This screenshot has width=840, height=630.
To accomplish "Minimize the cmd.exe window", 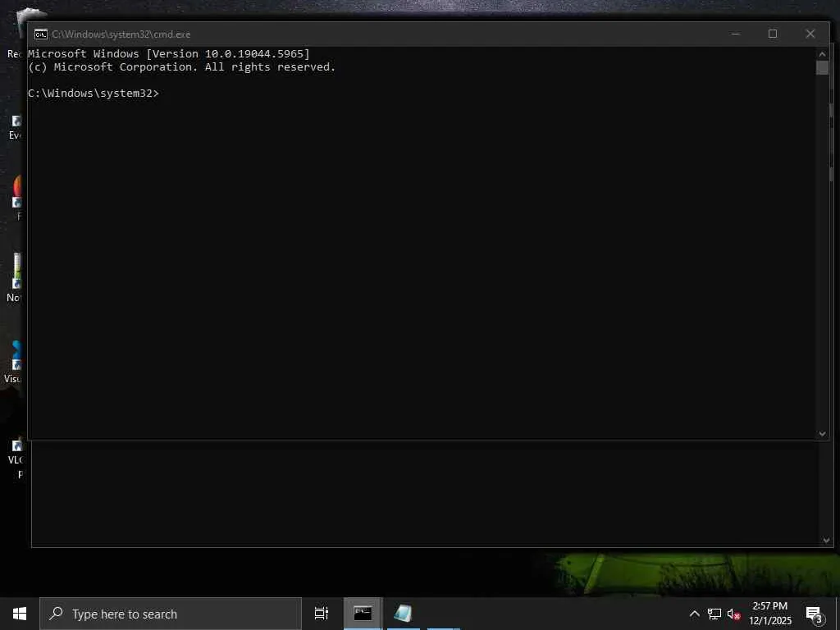I will (736, 34).
